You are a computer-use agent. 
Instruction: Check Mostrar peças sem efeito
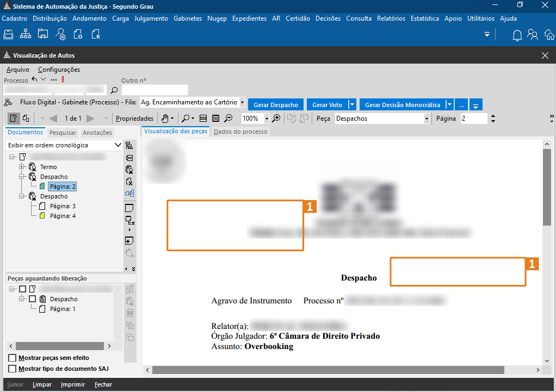[x=12, y=358]
